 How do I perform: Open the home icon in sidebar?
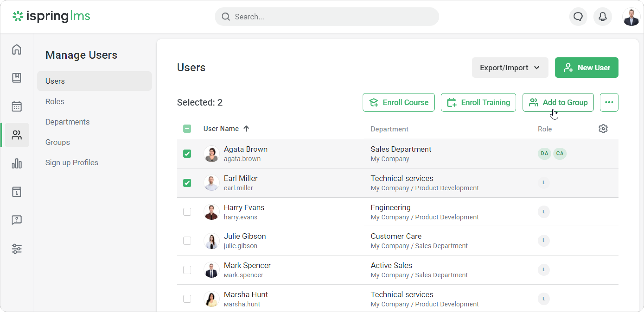pyautogui.click(x=16, y=50)
